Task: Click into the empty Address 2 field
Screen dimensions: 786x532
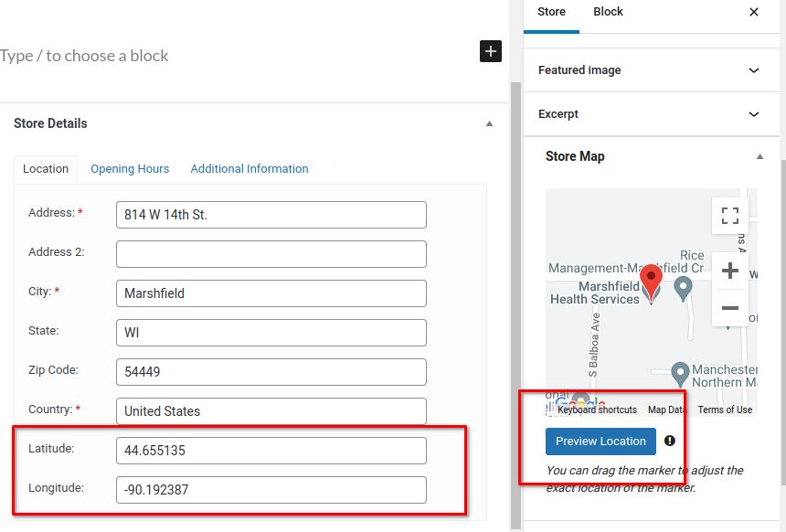Action: (271, 254)
